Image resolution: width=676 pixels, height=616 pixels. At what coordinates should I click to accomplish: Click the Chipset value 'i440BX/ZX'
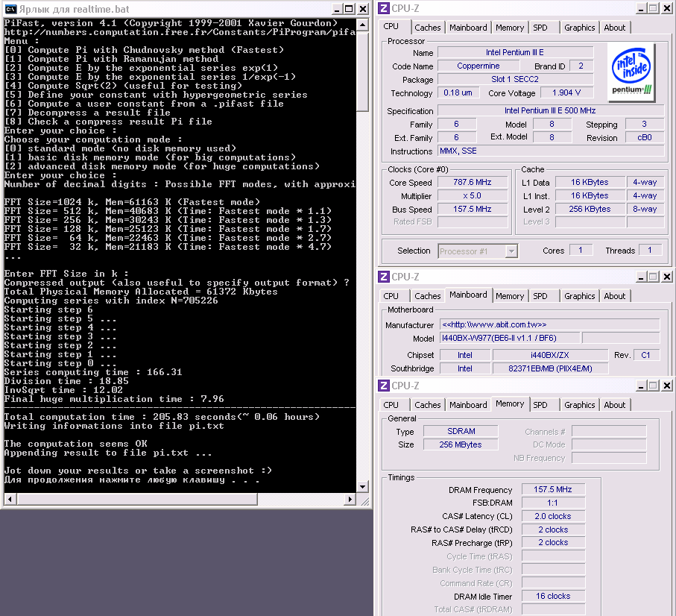click(x=550, y=356)
